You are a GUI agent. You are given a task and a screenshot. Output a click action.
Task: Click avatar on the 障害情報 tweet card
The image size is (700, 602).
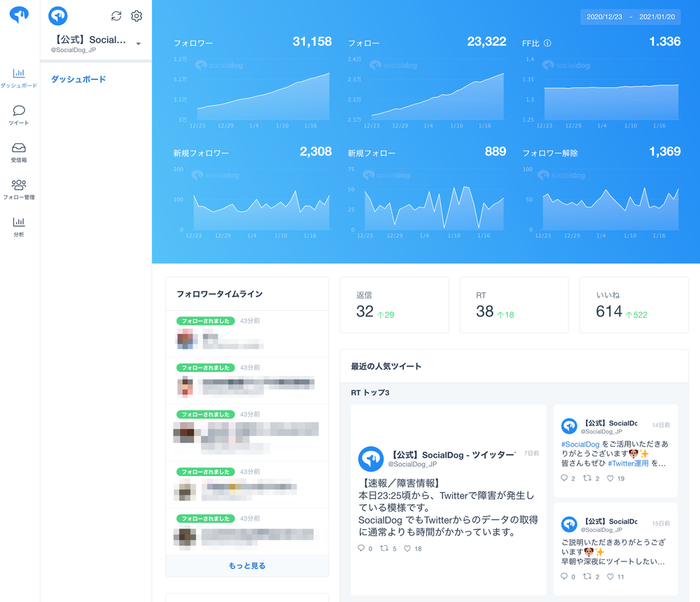(x=371, y=458)
